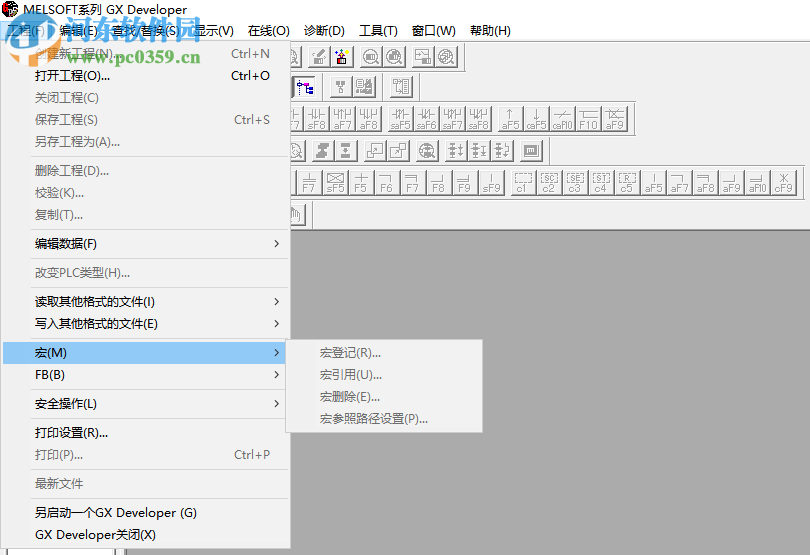
Task: Toggle the project data list tree button
Action: pyautogui.click(x=305, y=87)
